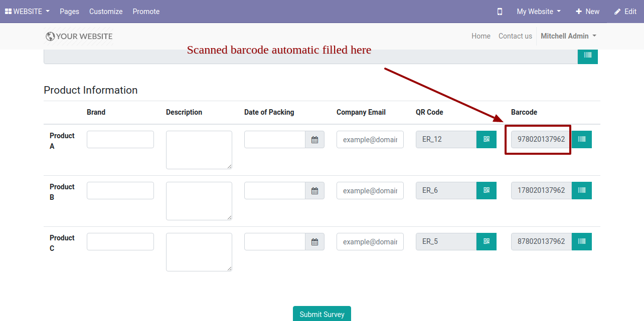644x321 pixels.
Task: Scan barcode for Product A row
Action: click(581, 139)
